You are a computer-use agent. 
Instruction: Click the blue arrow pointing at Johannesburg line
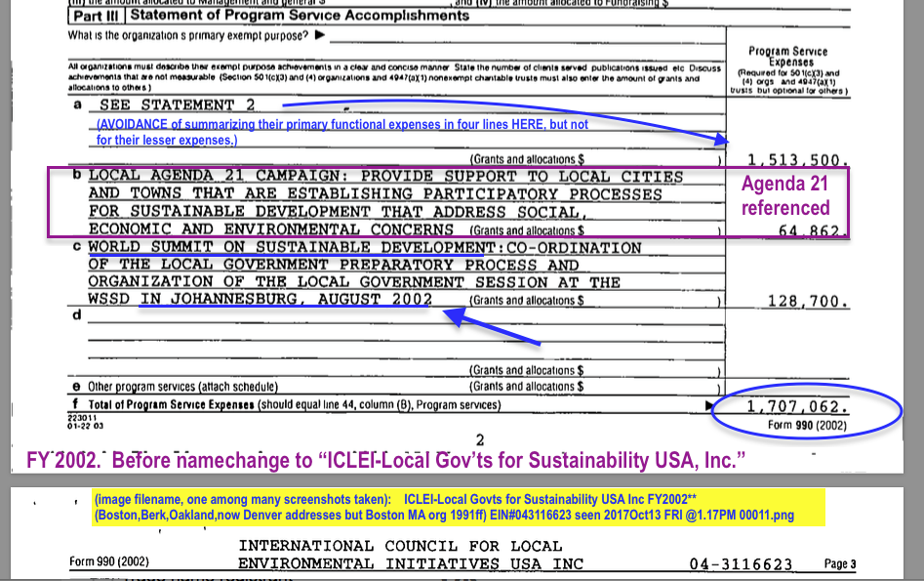[493, 327]
